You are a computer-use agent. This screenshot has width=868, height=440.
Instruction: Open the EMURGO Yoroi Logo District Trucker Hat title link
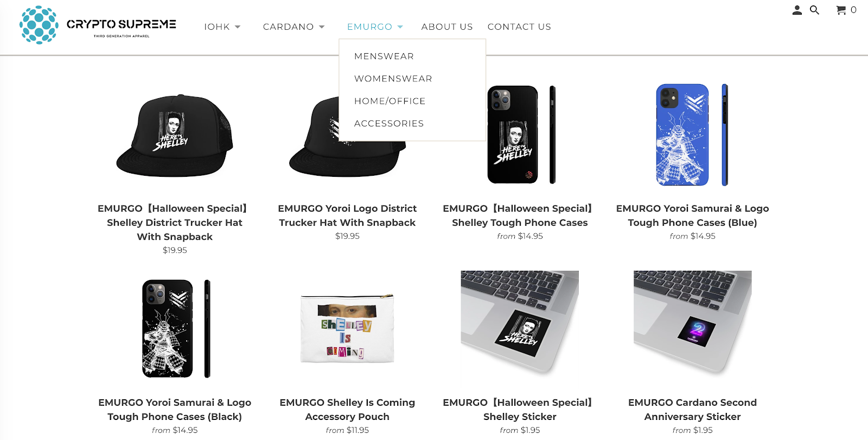click(x=347, y=215)
